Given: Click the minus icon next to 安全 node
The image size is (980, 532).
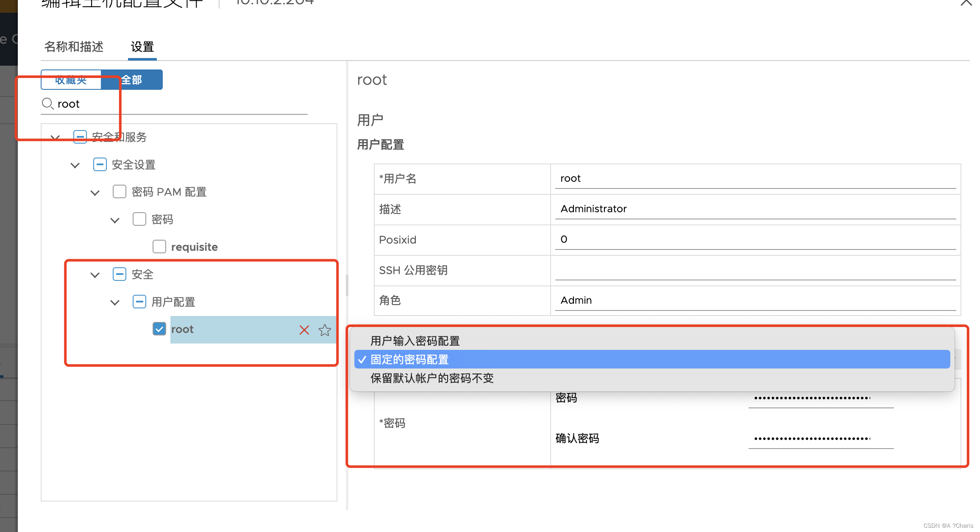Looking at the screenshot, I should [x=120, y=274].
